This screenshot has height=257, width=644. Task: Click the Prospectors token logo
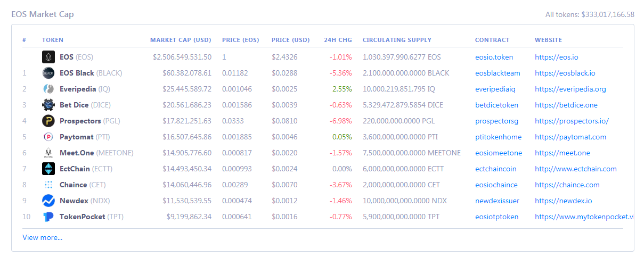coord(48,121)
